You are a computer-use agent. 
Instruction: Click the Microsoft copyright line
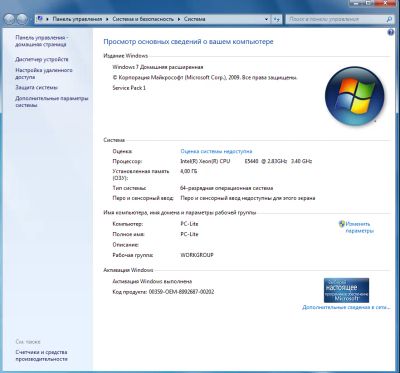click(x=205, y=78)
